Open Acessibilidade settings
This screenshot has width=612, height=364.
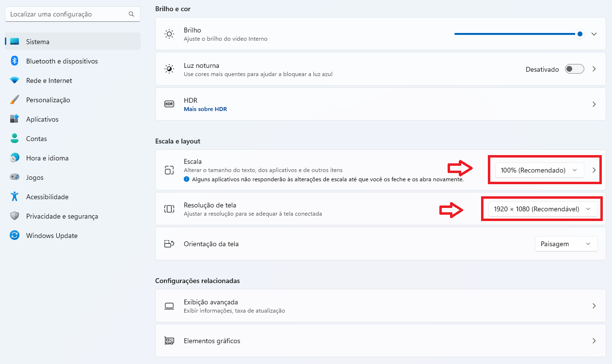pos(73,197)
